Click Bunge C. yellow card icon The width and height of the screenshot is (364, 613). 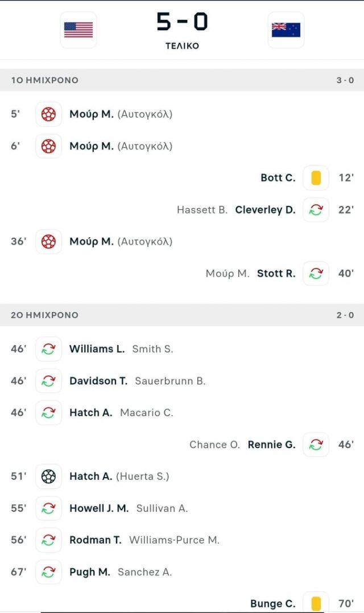[x=316, y=603]
